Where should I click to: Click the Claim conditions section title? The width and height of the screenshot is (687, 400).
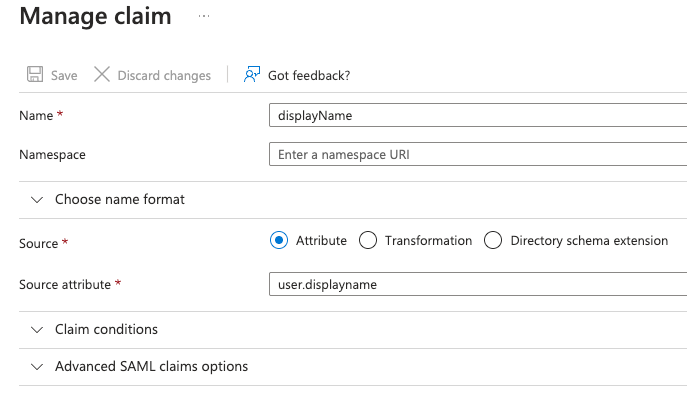(106, 330)
